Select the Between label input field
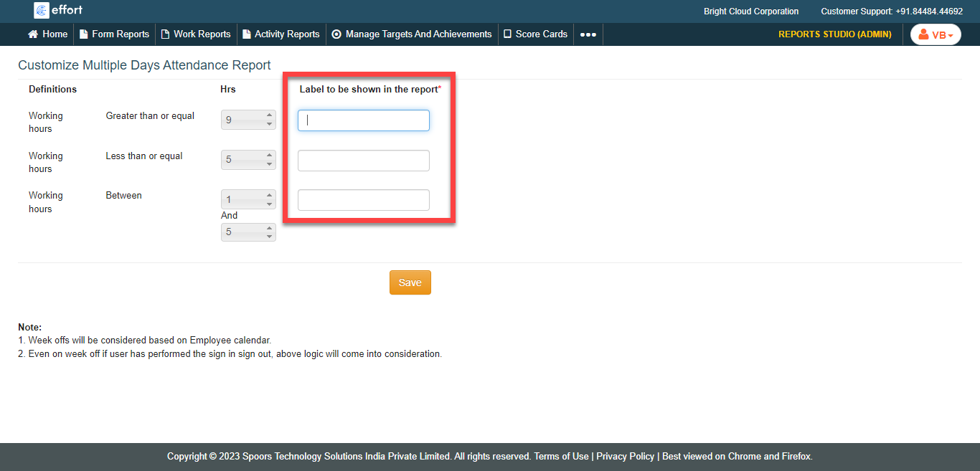 click(364, 200)
